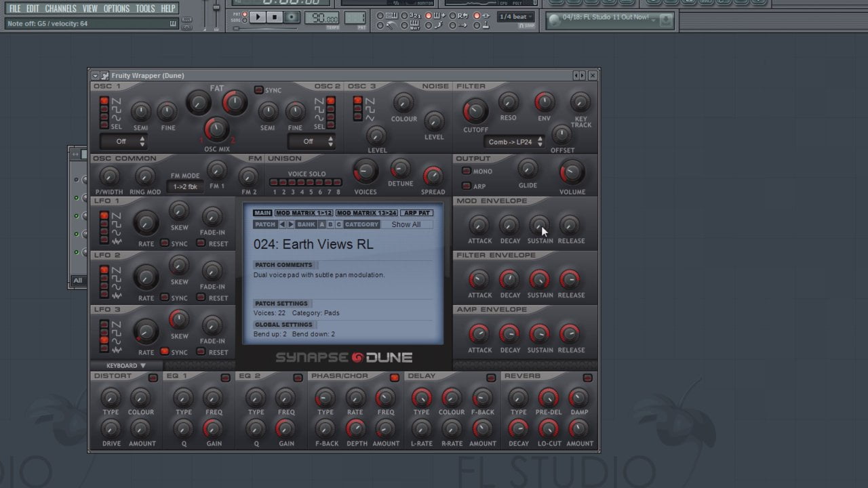868x488 pixels.
Task: Click the Show All button
Action: (406, 224)
